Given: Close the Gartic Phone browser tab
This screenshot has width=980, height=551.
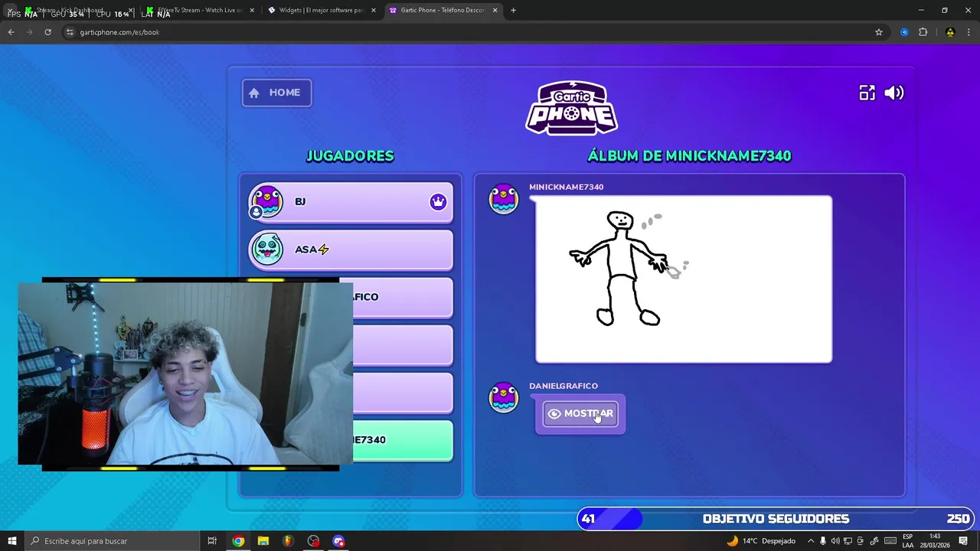Looking at the screenshot, I should click(495, 10).
